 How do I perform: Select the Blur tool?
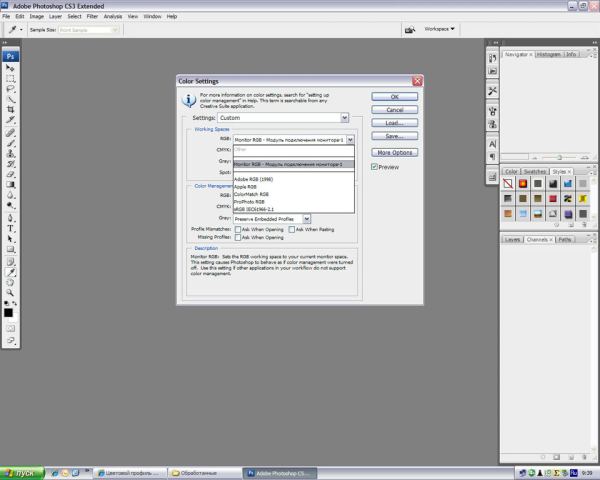[10, 195]
